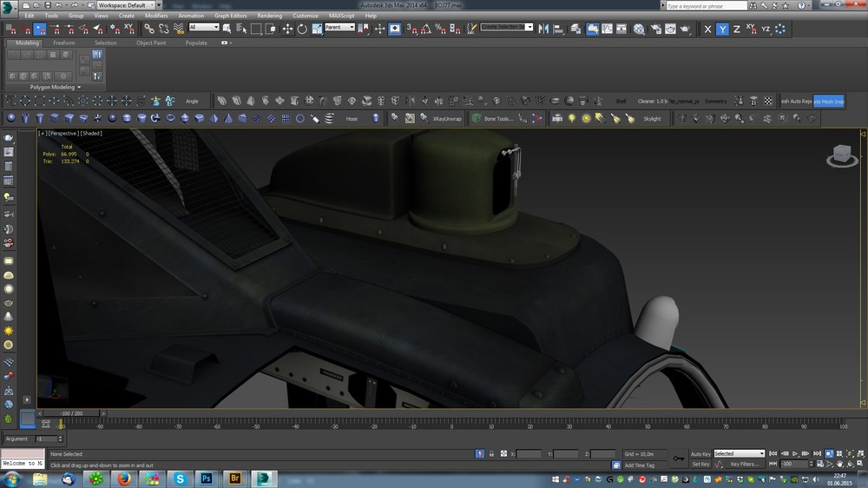Click the Render teapot icon
This screenshot has width=868, height=488.
pos(686,29)
